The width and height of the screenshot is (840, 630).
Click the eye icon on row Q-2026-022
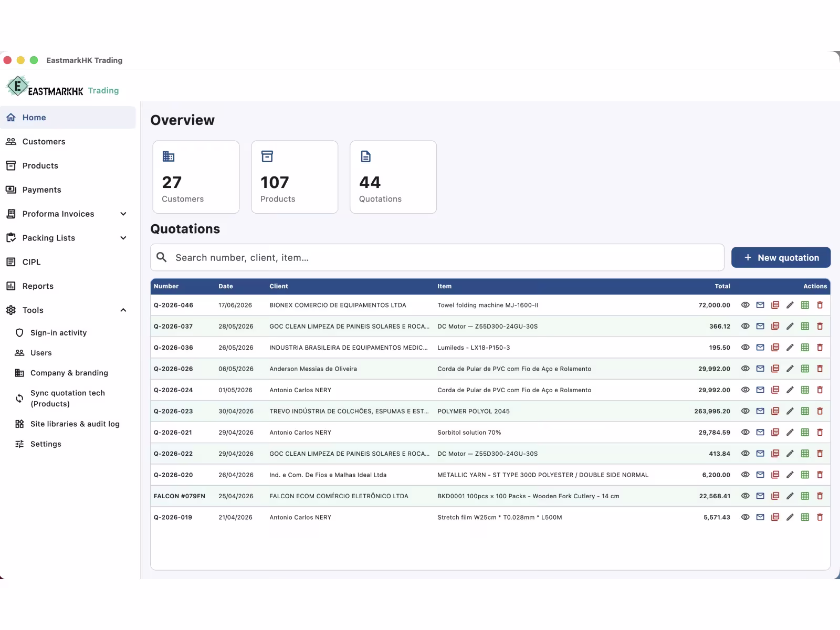click(745, 454)
